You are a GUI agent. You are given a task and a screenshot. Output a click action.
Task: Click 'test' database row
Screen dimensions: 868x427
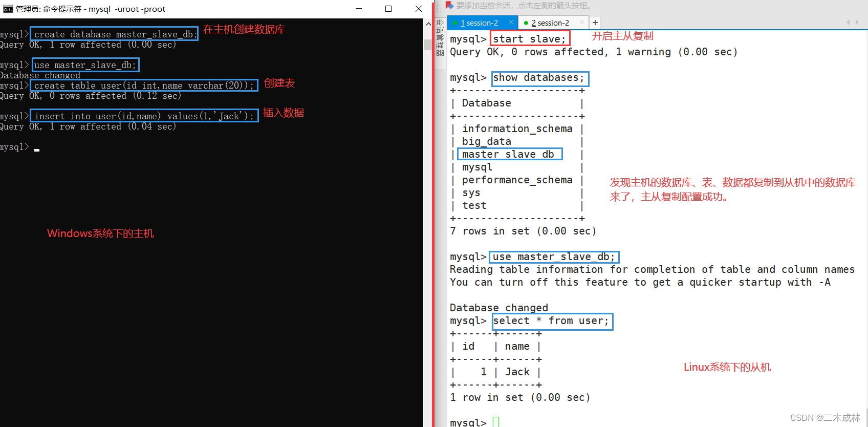(474, 205)
